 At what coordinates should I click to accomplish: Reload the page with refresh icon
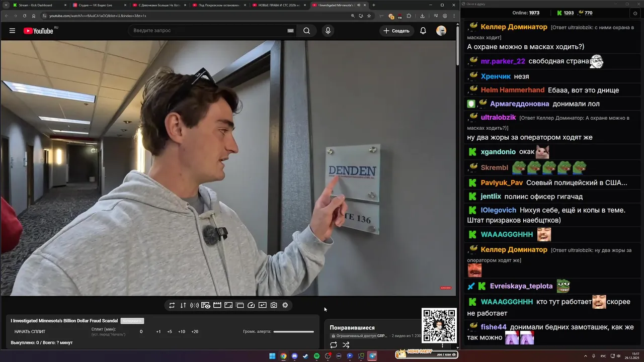point(25,16)
